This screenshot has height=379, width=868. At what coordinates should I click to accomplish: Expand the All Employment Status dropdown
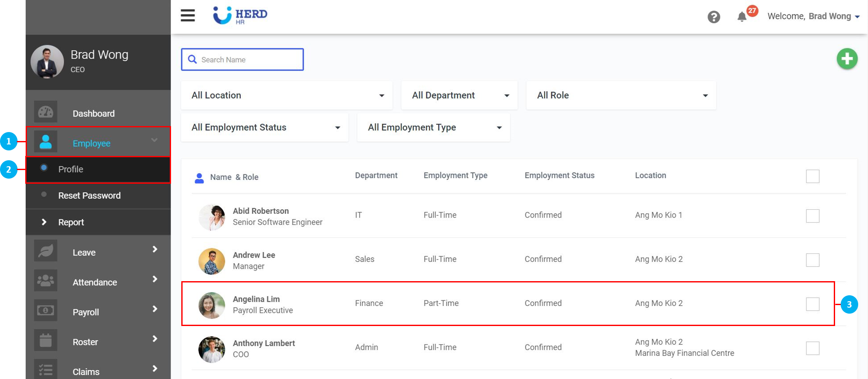pos(265,127)
